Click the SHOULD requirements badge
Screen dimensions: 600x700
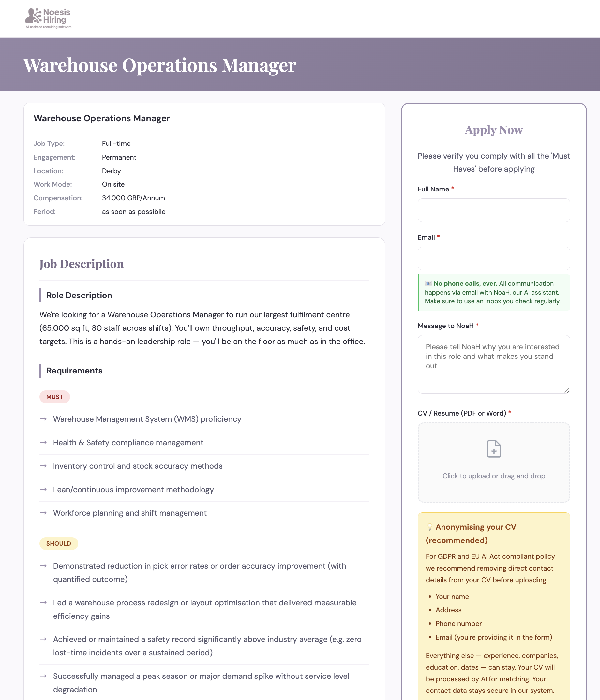click(x=59, y=543)
